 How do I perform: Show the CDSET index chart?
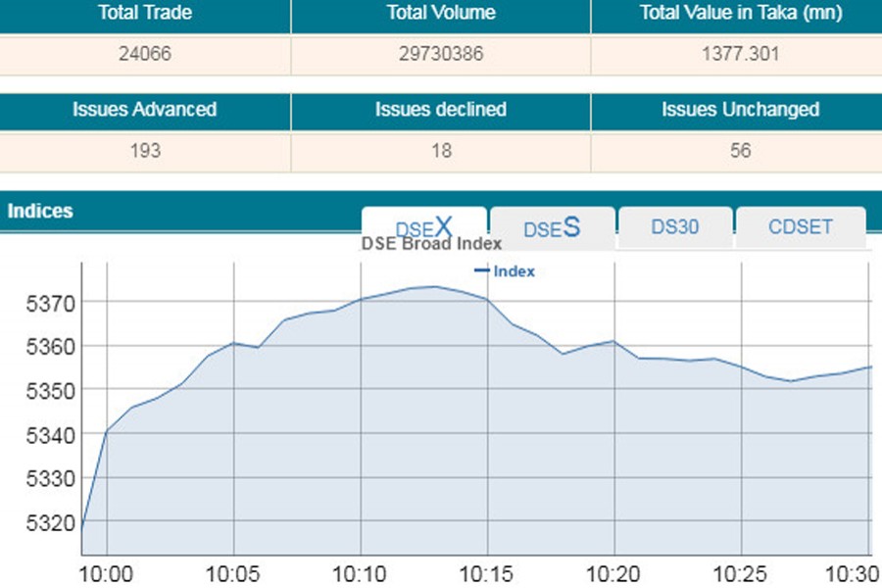[800, 226]
